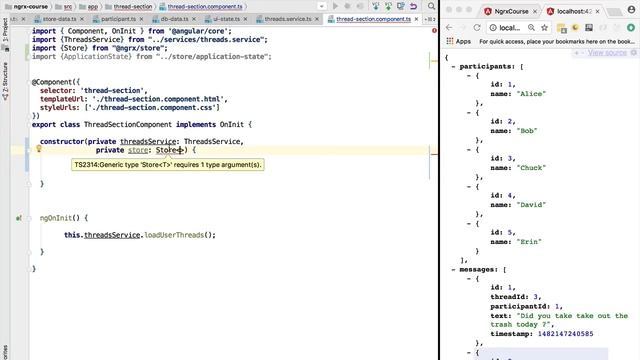
Task: Close the localhost browser tab
Action: click(x=598, y=11)
